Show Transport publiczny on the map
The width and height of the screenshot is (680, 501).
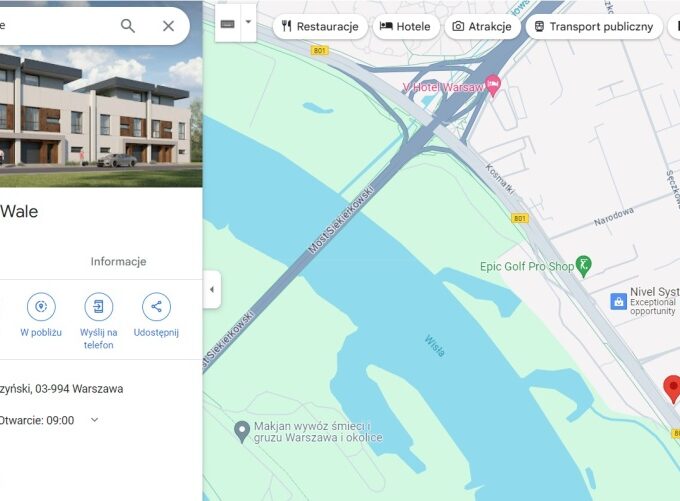point(594,27)
